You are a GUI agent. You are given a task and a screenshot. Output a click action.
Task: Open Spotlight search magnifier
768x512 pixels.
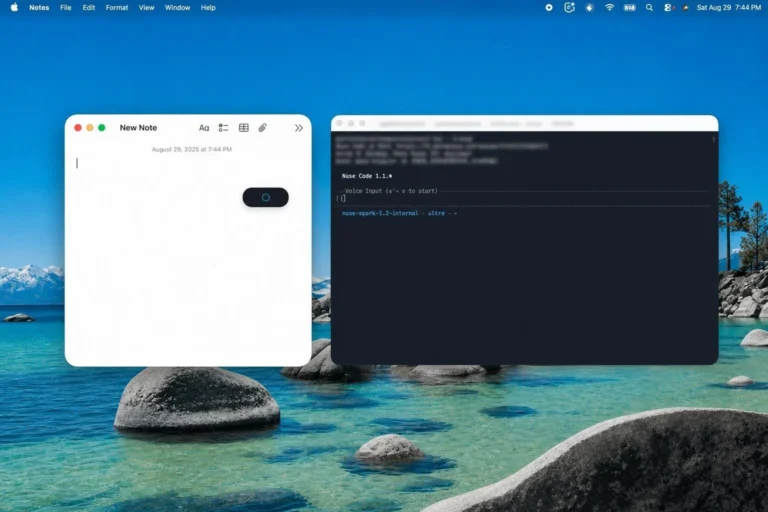(649, 7)
